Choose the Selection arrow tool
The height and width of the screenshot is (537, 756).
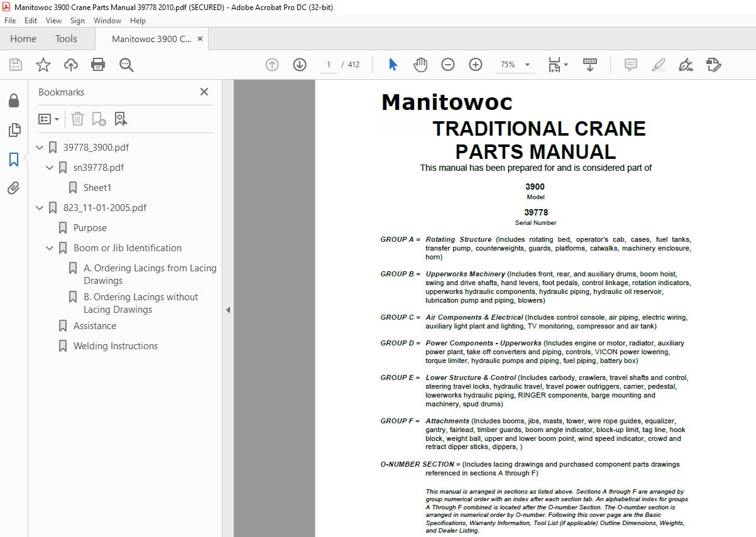[x=393, y=65]
